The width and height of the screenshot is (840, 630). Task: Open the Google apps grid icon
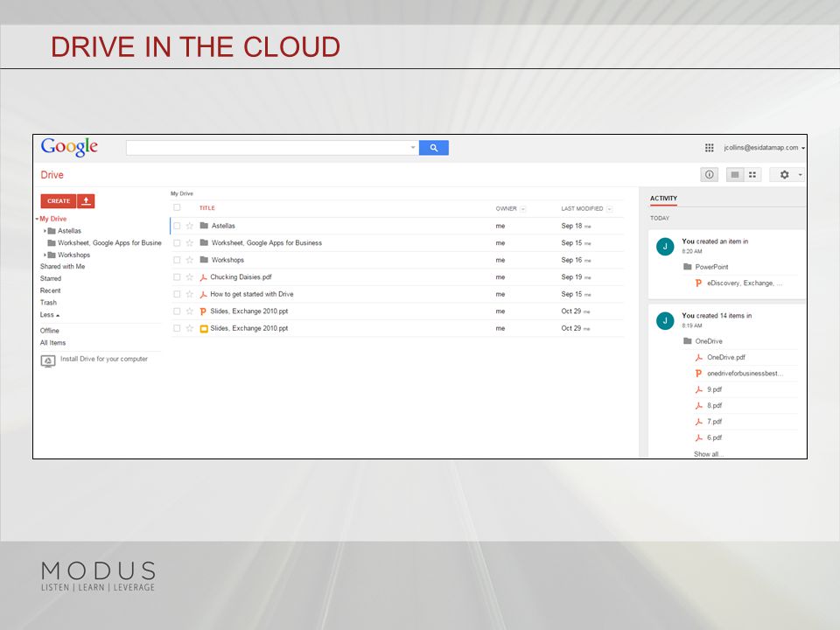click(710, 148)
